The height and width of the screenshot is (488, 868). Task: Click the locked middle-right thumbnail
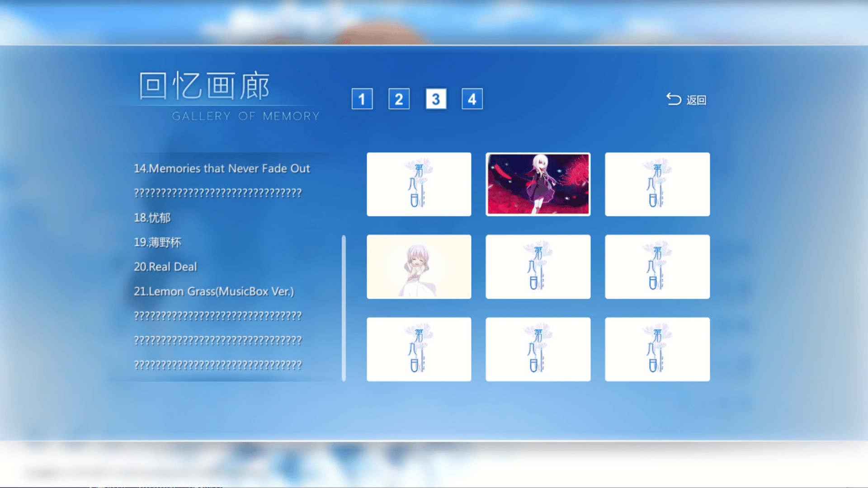(657, 267)
